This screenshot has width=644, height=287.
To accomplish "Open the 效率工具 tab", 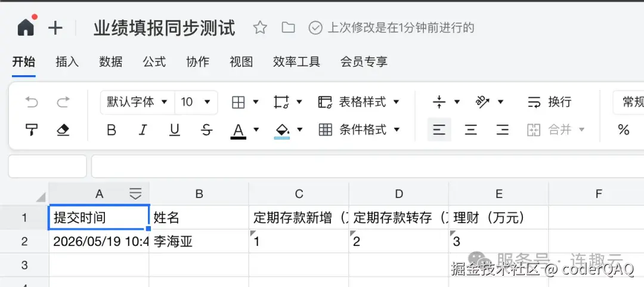I will [296, 62].
